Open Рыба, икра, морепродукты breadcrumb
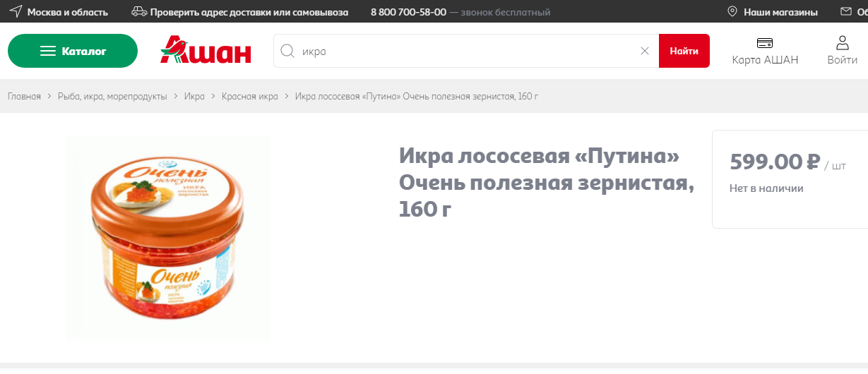Viewport: 868px width, 374px height. click(112, 96)
